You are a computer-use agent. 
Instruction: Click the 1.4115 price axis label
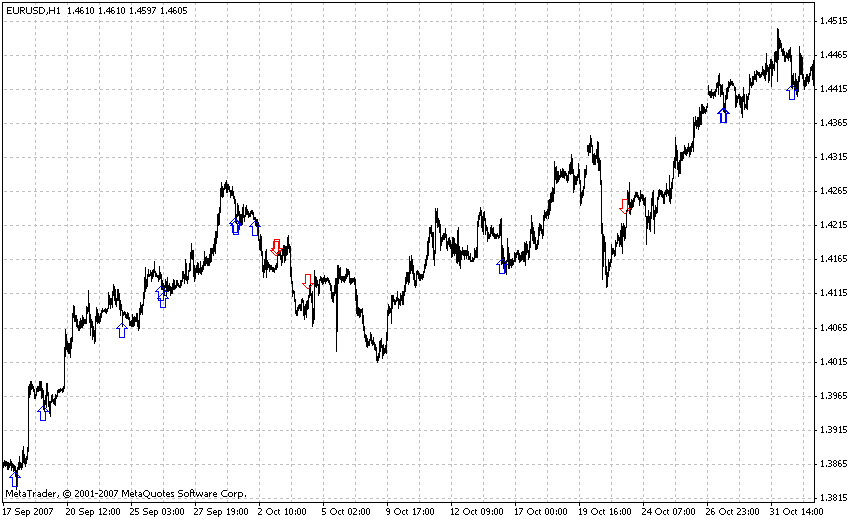pos(834,293)
